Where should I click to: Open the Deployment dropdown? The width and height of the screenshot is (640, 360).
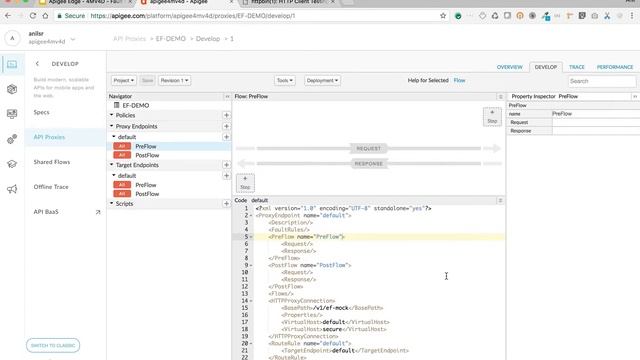click(x=322, y=80)
